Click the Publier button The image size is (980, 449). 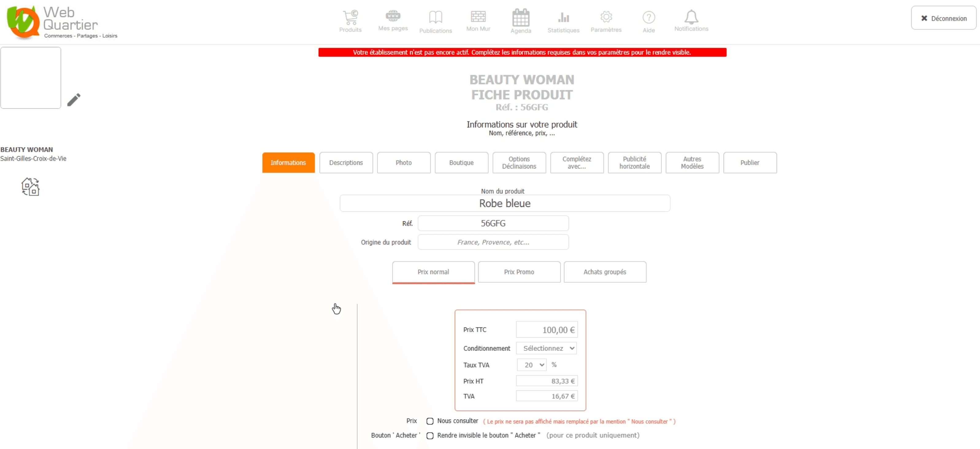[749, 162]
